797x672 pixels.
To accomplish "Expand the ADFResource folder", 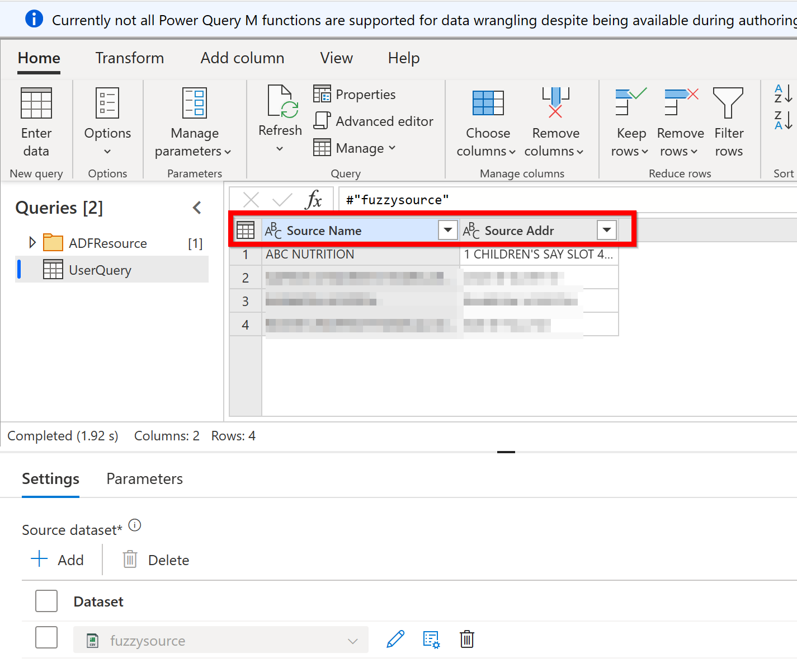I will point(32,242).
